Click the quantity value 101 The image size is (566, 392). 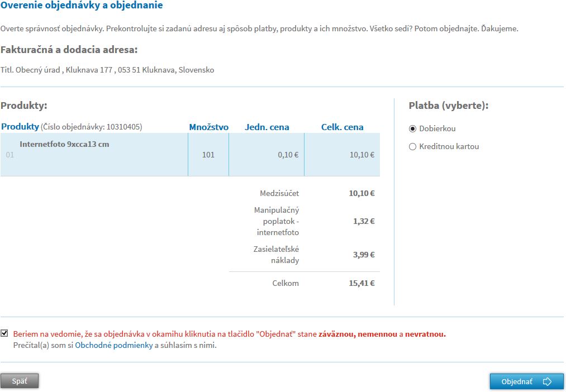click(x=208, y=155)
